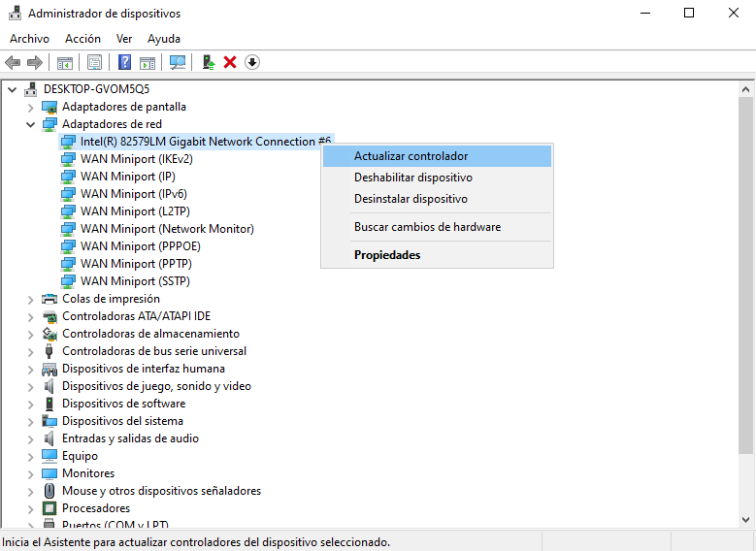
Task: Collapse the DESKTOP-GVOM5Q5 root node
Action: click(x=13, y=89)
